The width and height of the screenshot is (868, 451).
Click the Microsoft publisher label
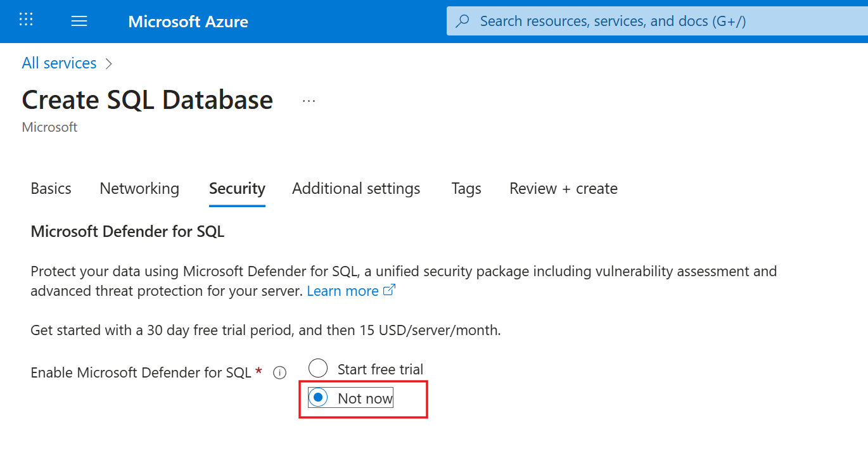tap(49, 127)
